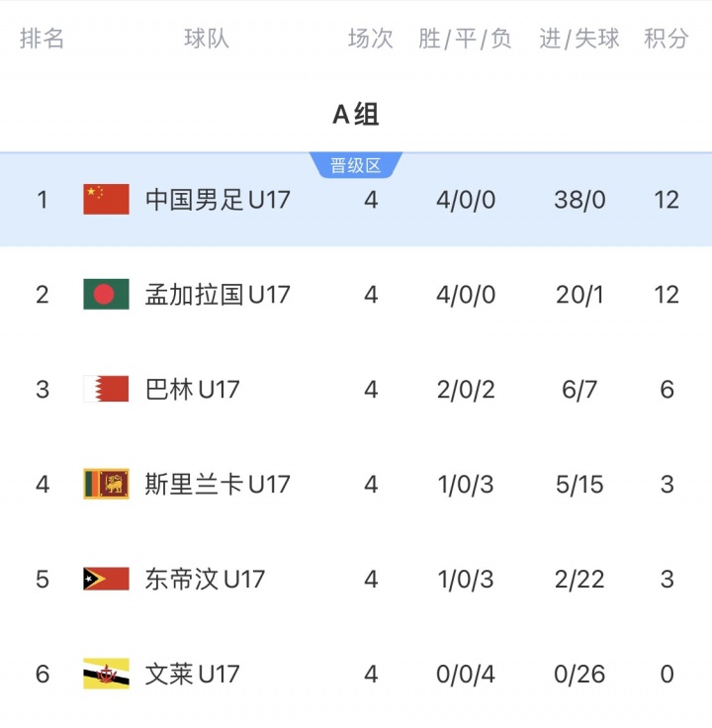Select the 东帝汶 U17 team name
The image size is (712, 728).
(205, 580)
